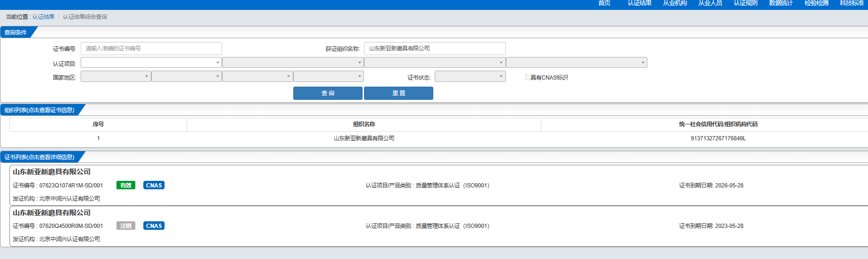The width and height of the screenshot is (868, 259).
Task: Click CNAS badge on the valid certificate
Action: pos(154,185)
